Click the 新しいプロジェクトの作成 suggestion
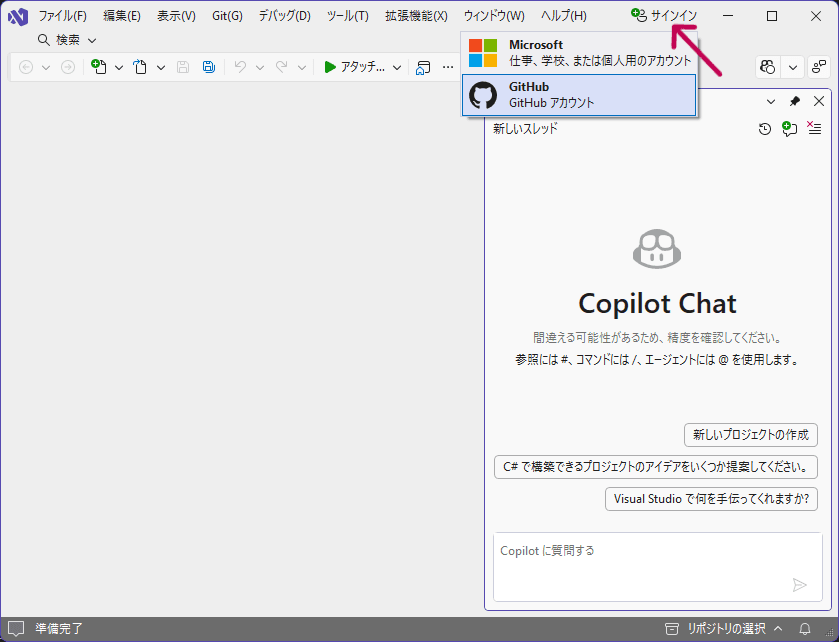This screenshot has width=839, height=642. (751, 435)
